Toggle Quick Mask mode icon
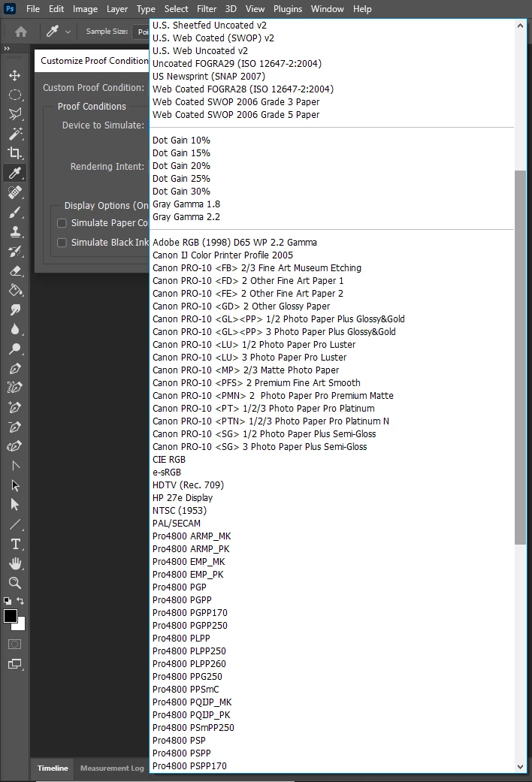Screen dimensions: 532x782 point(15,645)
